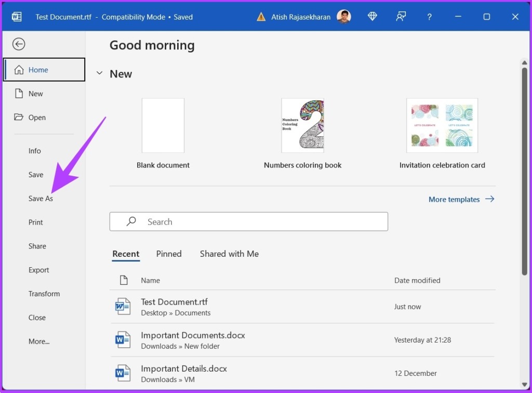Click the question mark help icon
This screenshot has width=532, height=393.
tap(429, 17)
